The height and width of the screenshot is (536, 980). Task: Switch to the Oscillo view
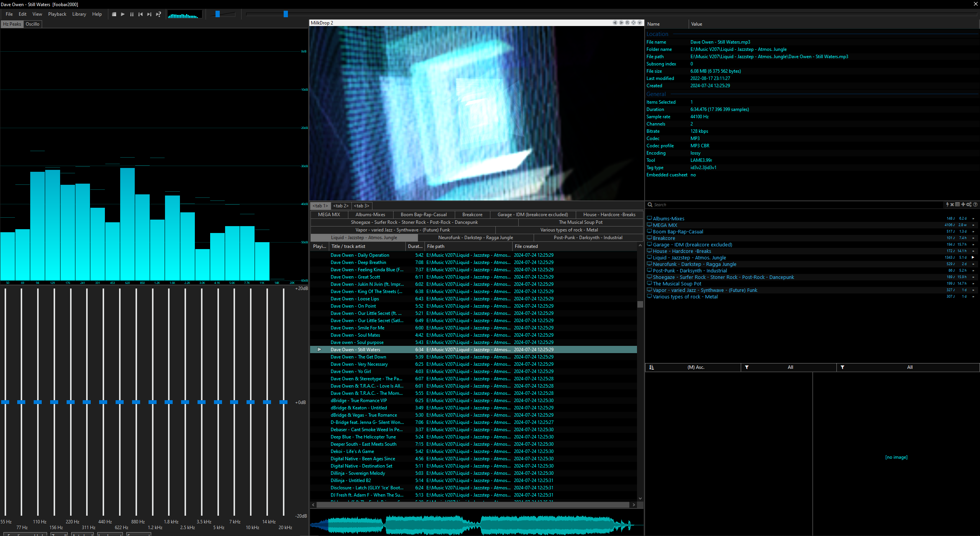click(33, 24)
